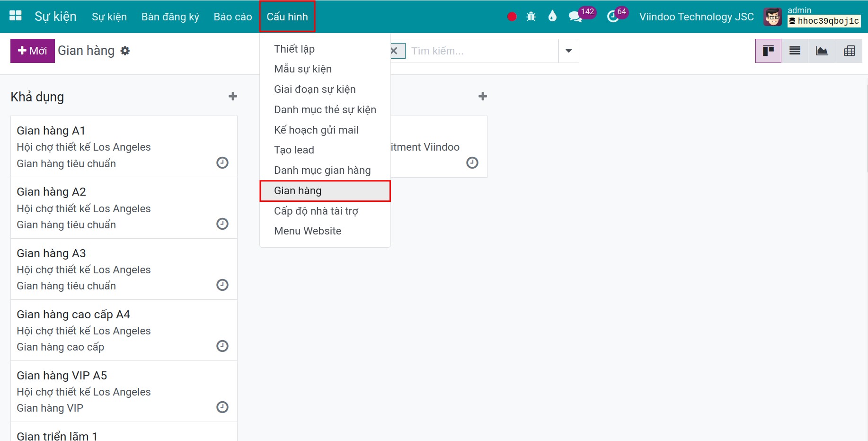Remove the search filter with the X

pyautogui.click(x=394, y=51)
